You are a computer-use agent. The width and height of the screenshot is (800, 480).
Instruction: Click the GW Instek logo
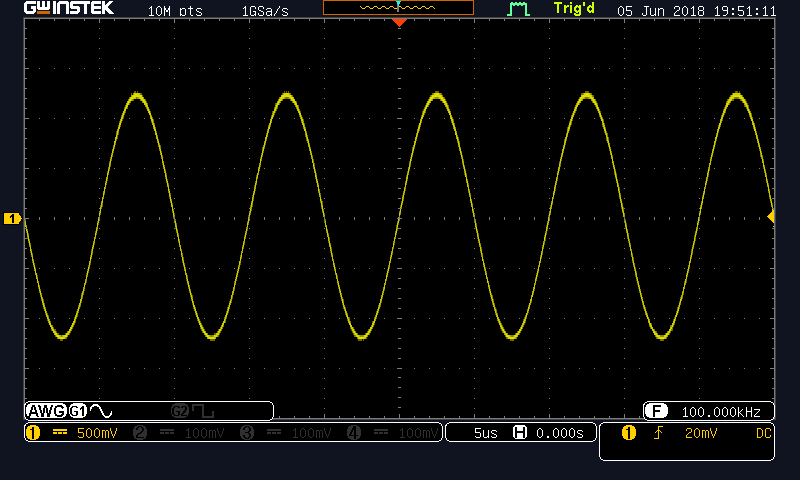69,8
